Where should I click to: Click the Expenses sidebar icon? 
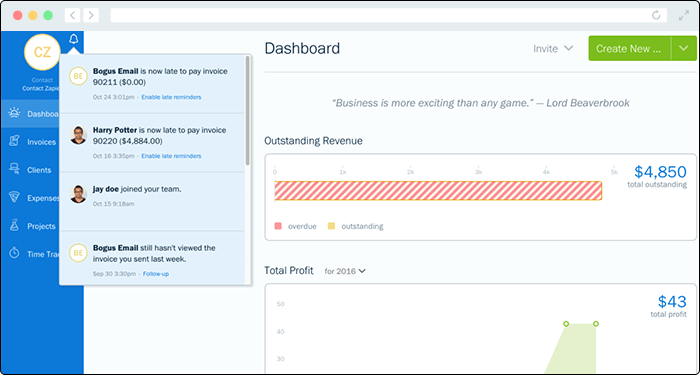point(15,198)
